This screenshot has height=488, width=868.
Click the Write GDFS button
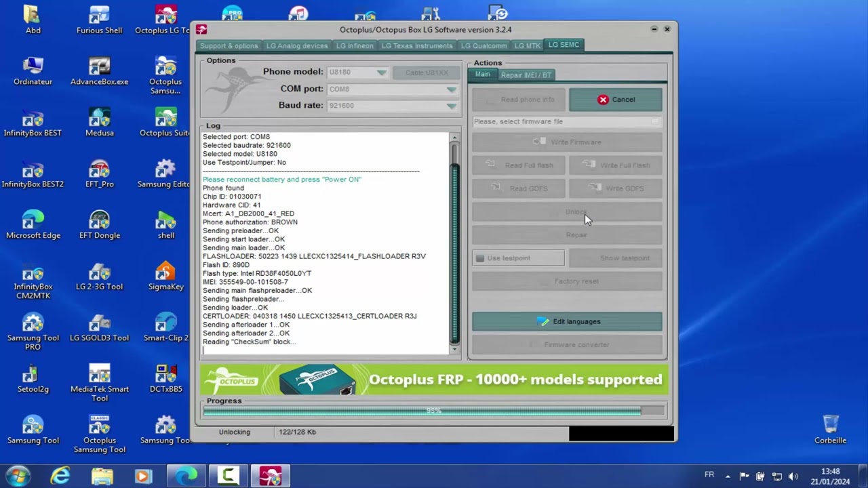616,188
